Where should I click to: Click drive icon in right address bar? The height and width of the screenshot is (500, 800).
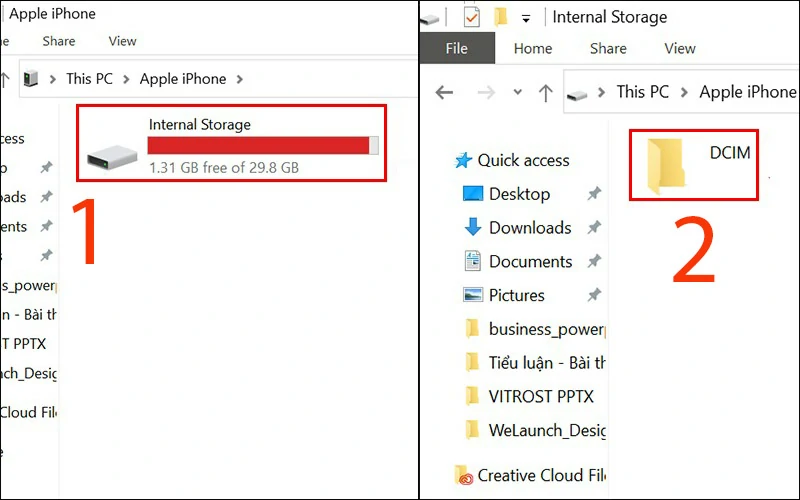577,95
